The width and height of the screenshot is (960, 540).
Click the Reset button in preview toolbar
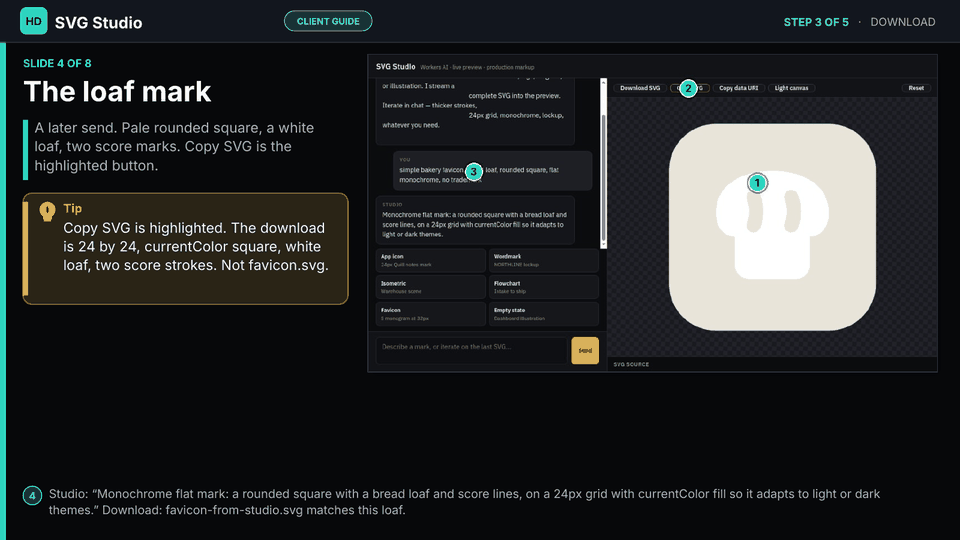point(916,88)
